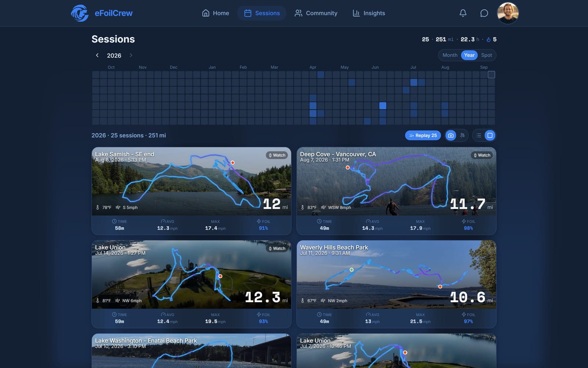Click the 58m time value
Screen dimensions: 588x368
(x=119, y=228)
